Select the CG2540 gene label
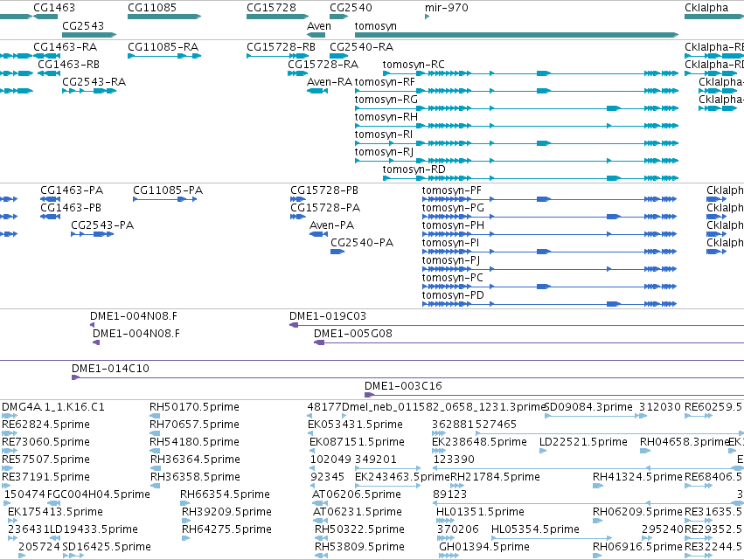The image size is (744, 560). click(x=351, y=8)
